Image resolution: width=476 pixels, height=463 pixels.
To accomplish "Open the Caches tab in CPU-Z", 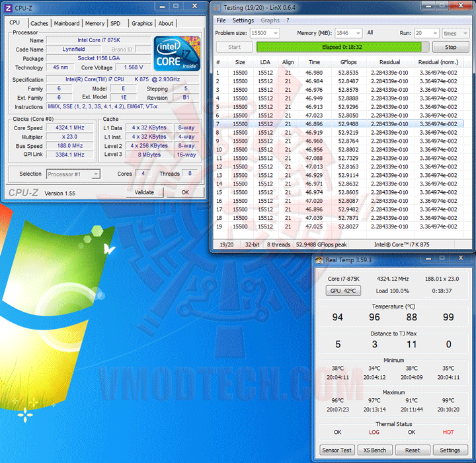I will click(39, 23).
